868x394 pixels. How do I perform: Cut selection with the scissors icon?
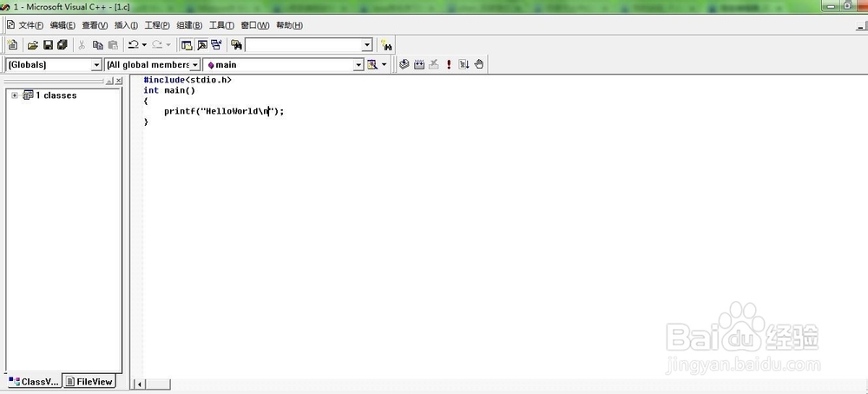pos(82,45)
